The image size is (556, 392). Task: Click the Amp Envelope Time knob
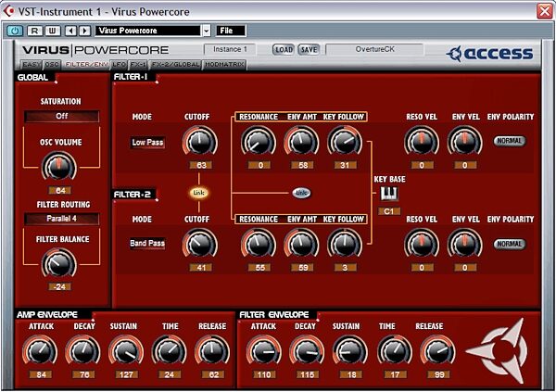point(170,351)
